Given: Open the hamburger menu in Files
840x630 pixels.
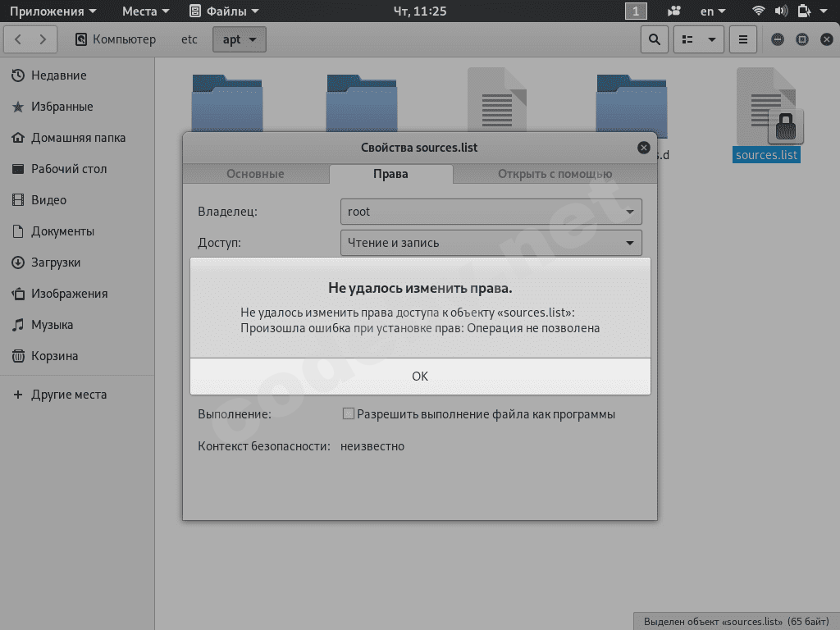Looking at the screenshot, I should coord(742,39).
